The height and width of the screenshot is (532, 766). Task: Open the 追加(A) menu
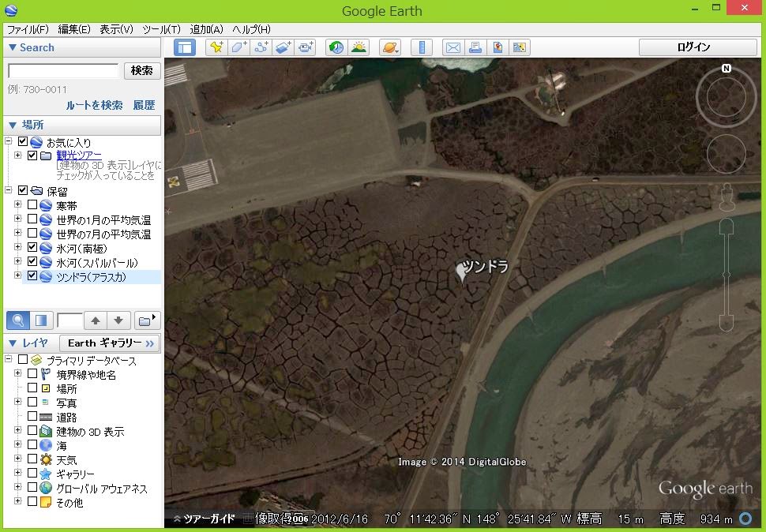click(206, 29)
